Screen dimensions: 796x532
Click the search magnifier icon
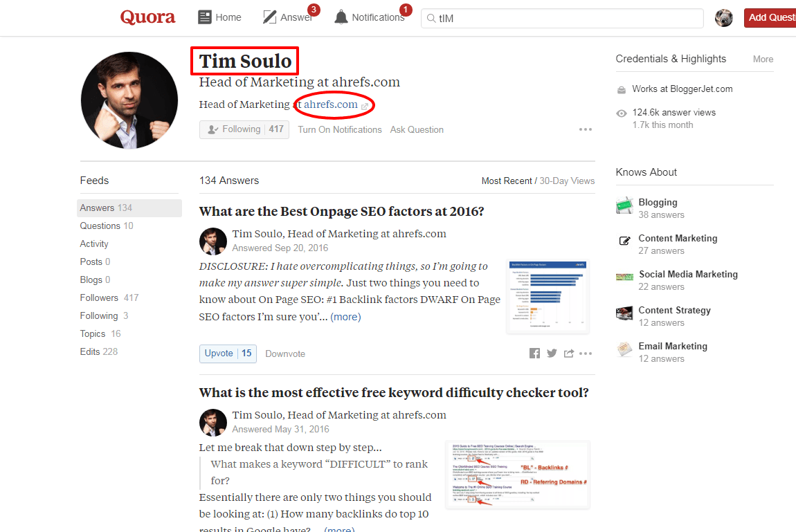pyautogui.click(x=431, y=18)
